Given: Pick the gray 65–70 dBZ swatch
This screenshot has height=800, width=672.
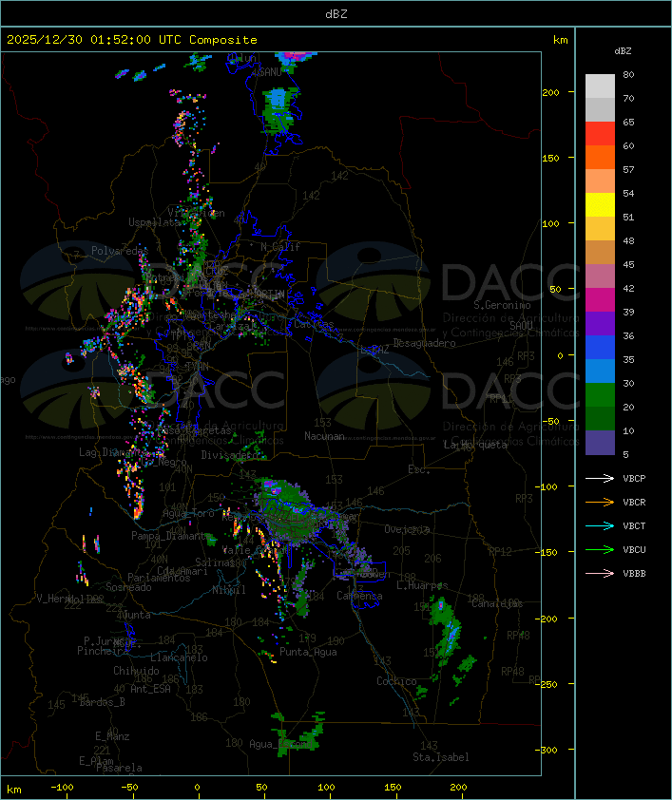Looking at the screenshot, I should [600, 109].
